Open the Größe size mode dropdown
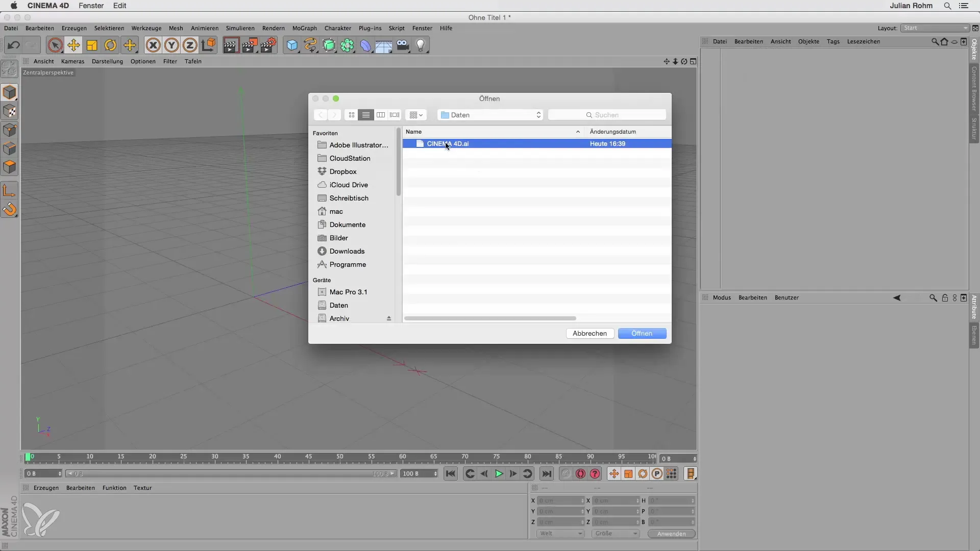Screen dimensions: 980x551 tap(616, 534)
